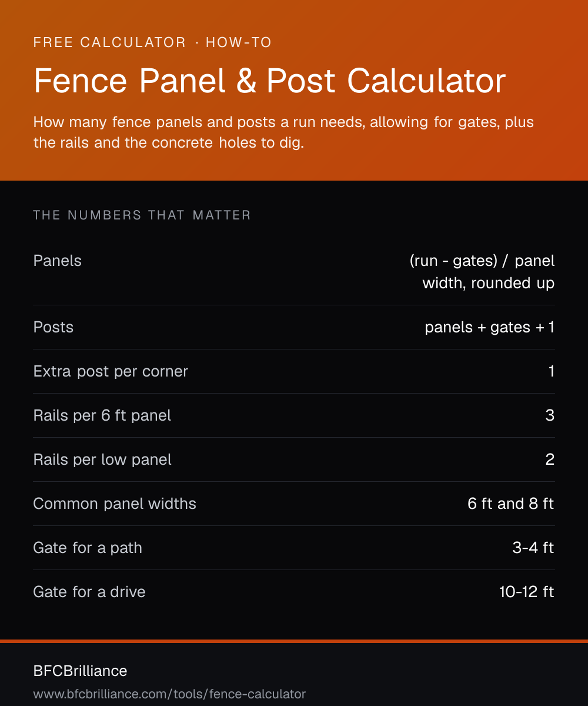
Task: Click the panels + gates + 1 value
Action: (x=490, y=327)
